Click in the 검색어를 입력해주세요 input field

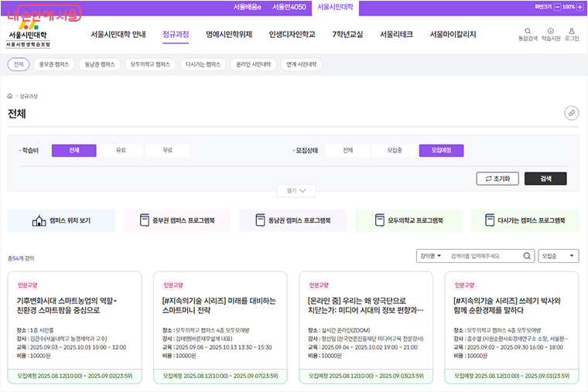[x=484, y=256]
